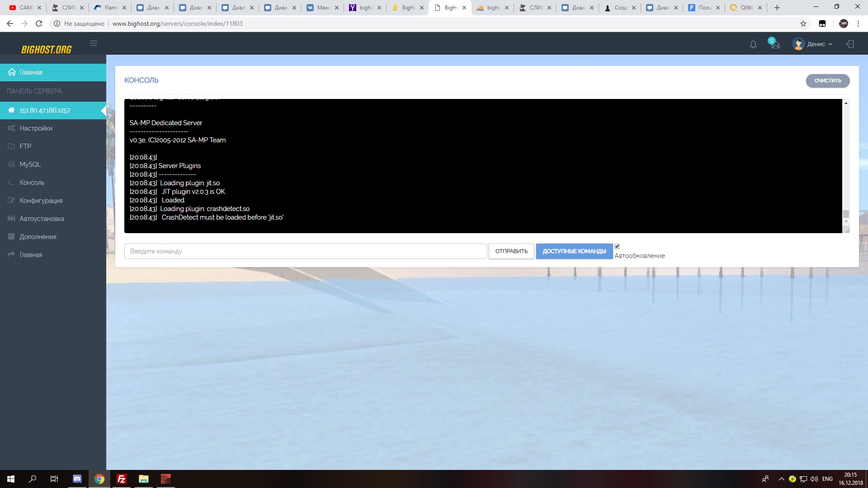Screen dimensions: 868x488
Task: Click the ОТПРАВИТЬ button
Action: 511,251
